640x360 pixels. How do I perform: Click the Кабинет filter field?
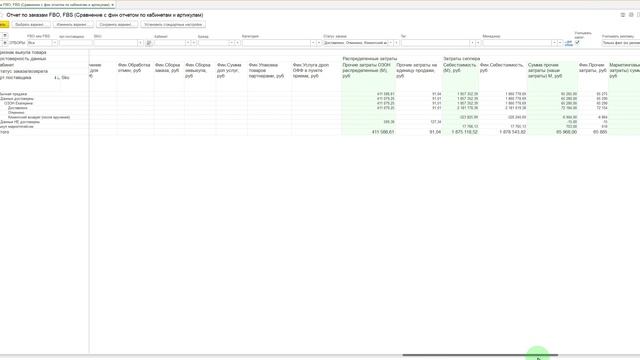tap(169, 43)
